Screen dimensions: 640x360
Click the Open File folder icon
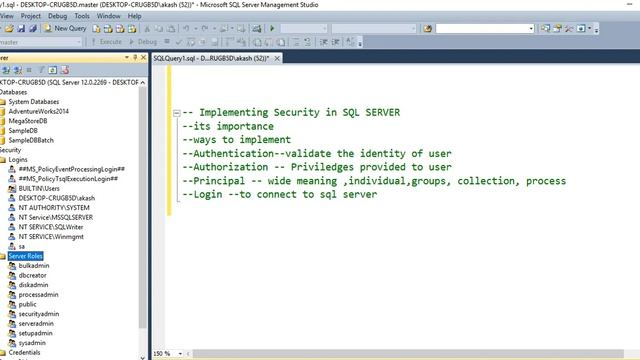[9, 29]
